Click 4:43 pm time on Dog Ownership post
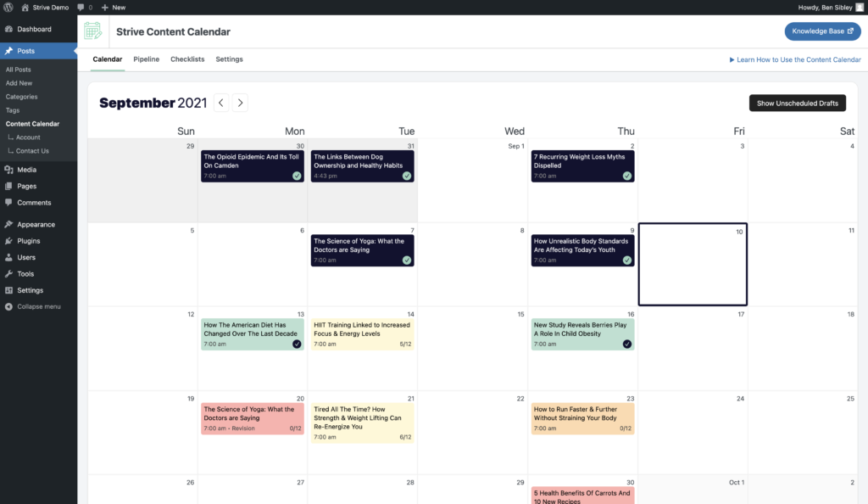868x504 pixels. [325, 176]
